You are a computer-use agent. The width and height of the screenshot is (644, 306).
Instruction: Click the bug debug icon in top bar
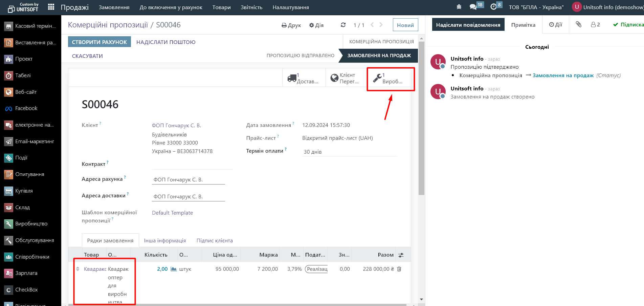[x=459, y=7]
